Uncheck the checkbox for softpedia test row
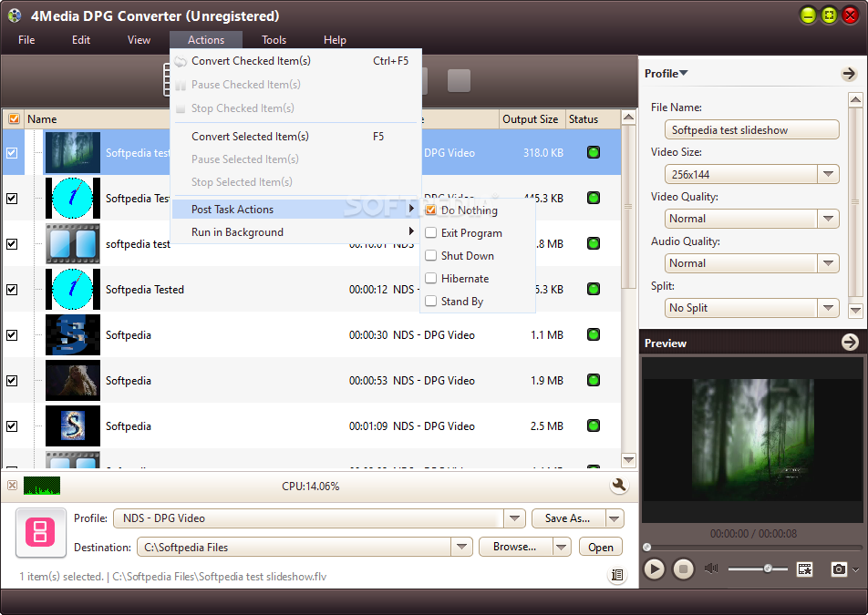The width and height of the screenshot is (868, 615). tap(12, 244)
